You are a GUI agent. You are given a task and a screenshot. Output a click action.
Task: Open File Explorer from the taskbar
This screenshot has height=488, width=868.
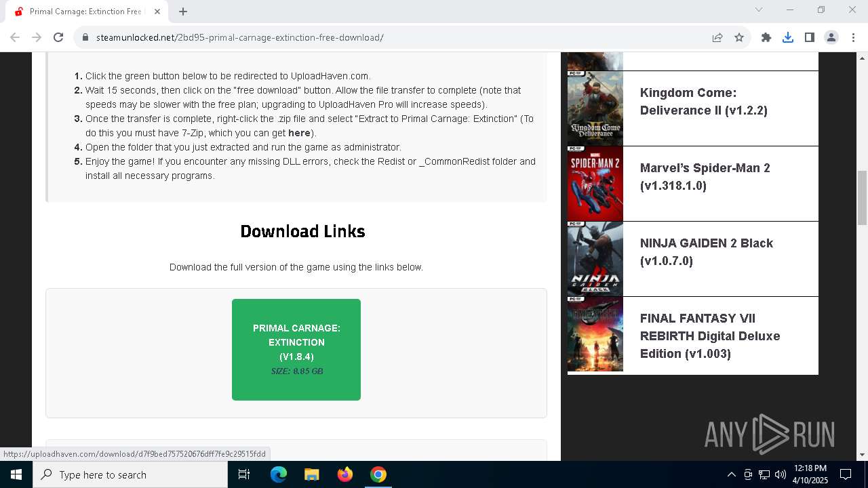click(311, 474)
